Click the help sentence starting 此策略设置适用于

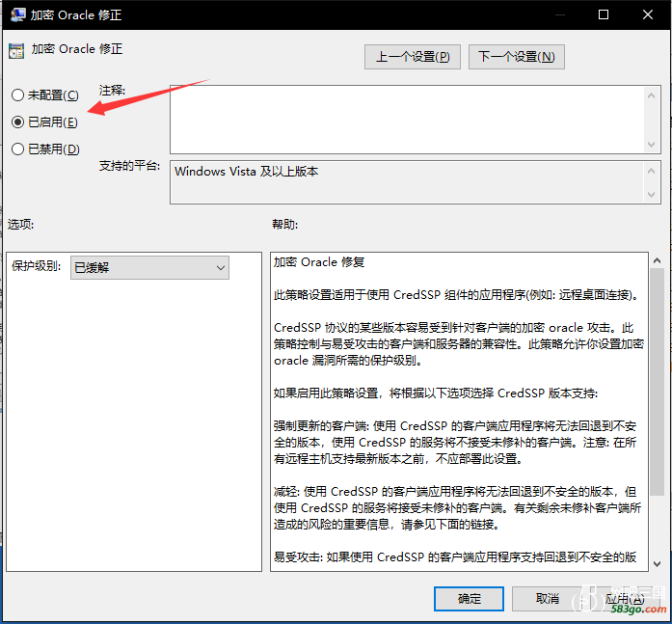(x=456, y=295)
